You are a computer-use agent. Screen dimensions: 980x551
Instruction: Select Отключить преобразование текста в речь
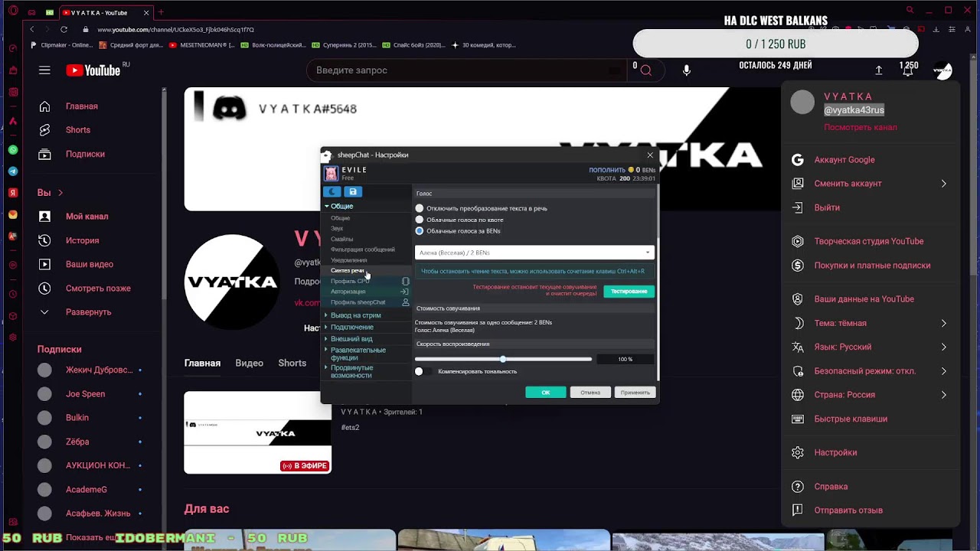pos(420,208)
